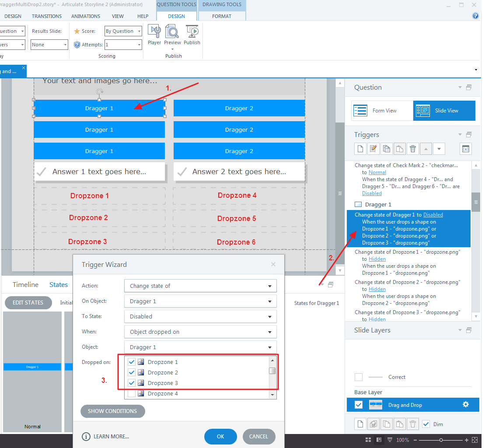485x448 pixels.
Task: Enable the Dropzone 4 checkbox
Action: [x=132, y=393]
